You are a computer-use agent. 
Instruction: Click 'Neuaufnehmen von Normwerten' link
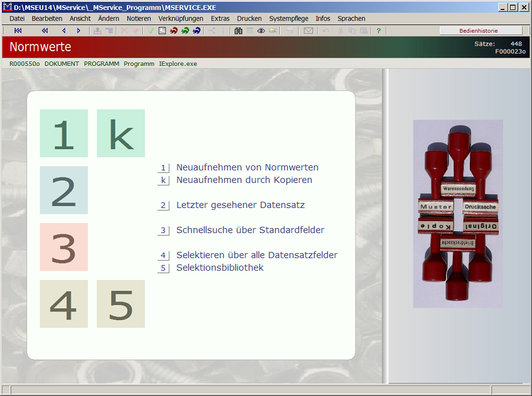coord(247,167)
